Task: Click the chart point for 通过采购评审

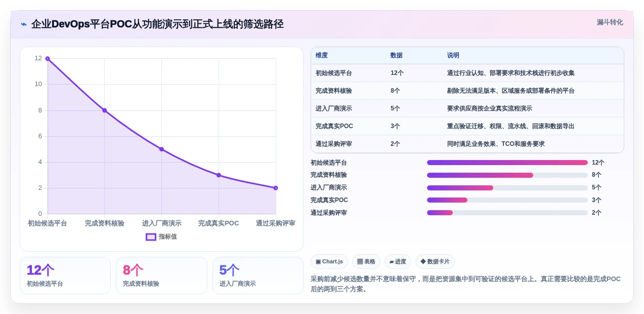Action: coord(276,188)
